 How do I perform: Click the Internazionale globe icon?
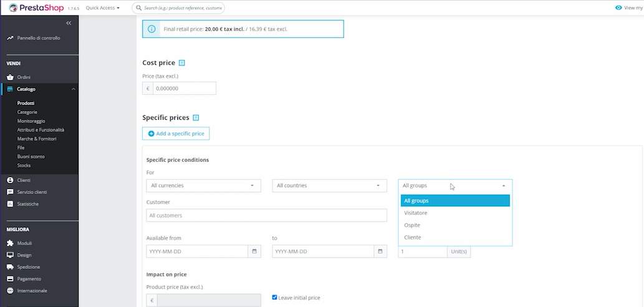point(10,290)
